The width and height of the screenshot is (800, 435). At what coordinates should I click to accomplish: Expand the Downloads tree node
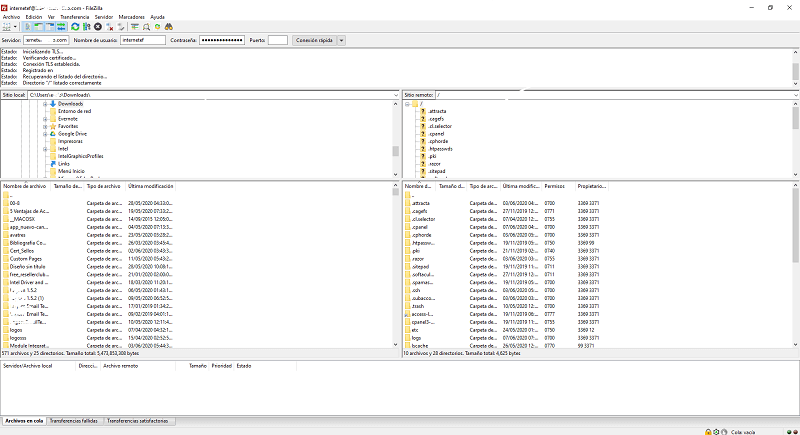click(45, 104)
